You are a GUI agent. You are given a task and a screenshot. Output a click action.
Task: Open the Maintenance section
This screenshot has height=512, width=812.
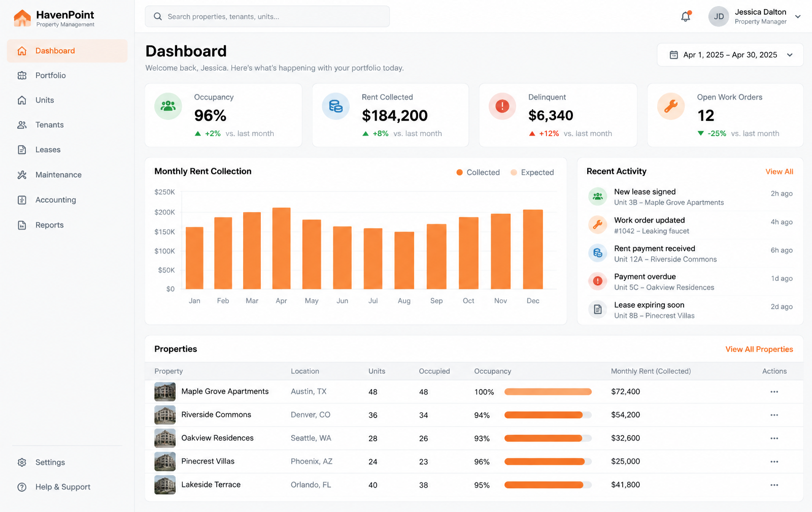coord(67,175)
